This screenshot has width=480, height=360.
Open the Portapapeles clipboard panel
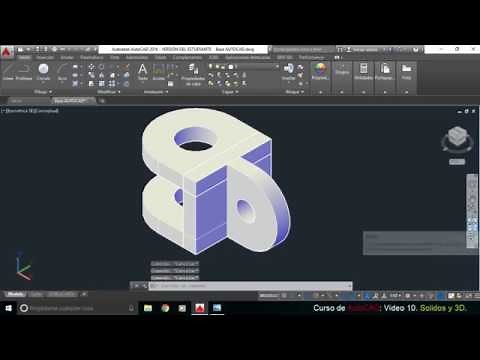[385, 71]
